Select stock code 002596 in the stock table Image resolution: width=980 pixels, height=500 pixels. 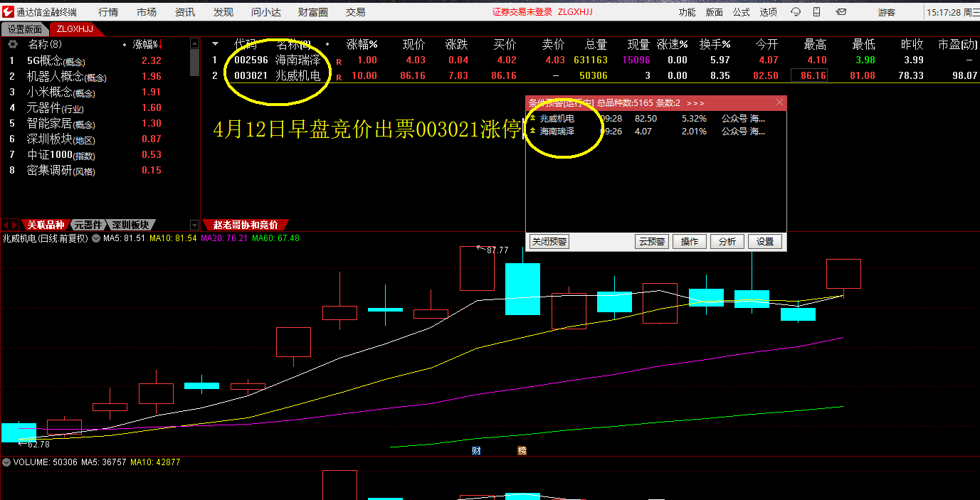(x=251, y=60)
